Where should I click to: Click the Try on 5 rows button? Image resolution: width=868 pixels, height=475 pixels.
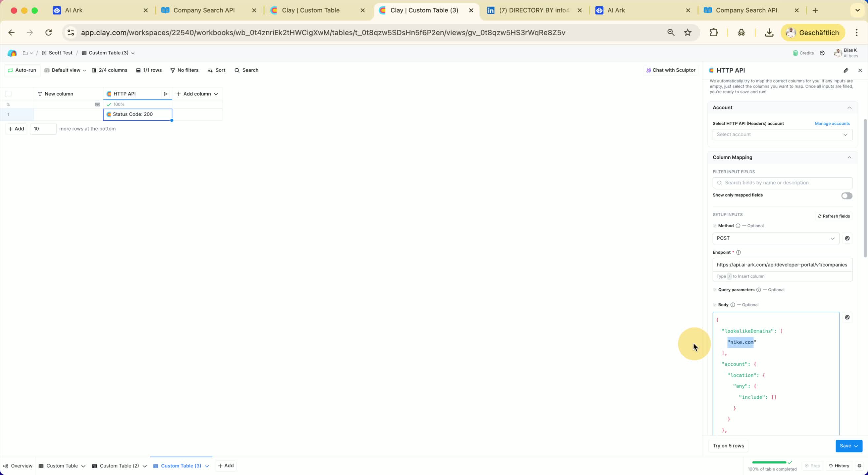pos(728,446)
